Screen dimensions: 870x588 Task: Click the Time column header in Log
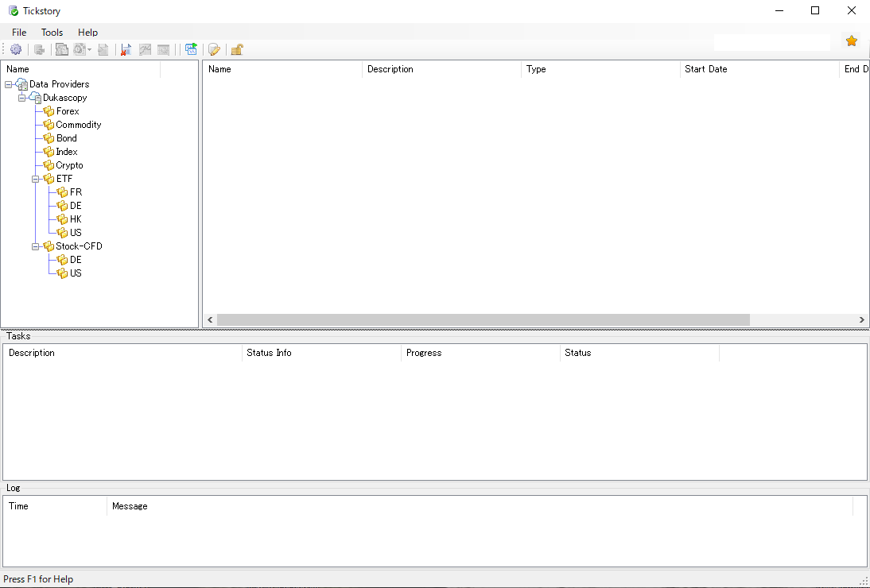(56, 506)
